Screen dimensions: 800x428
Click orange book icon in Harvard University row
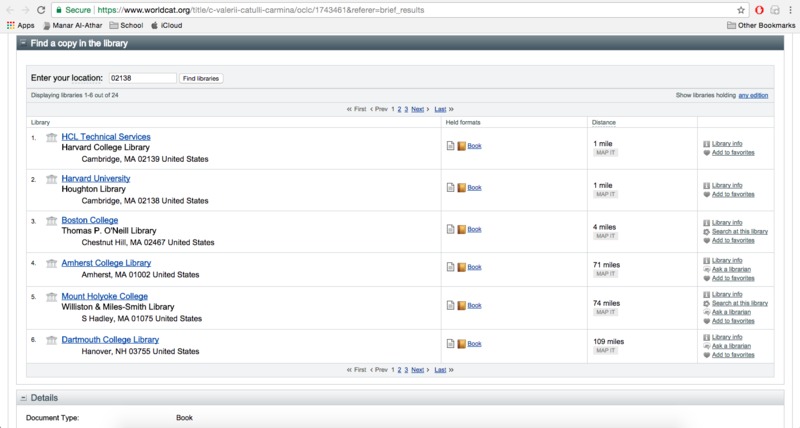click(x=461, y=188)
